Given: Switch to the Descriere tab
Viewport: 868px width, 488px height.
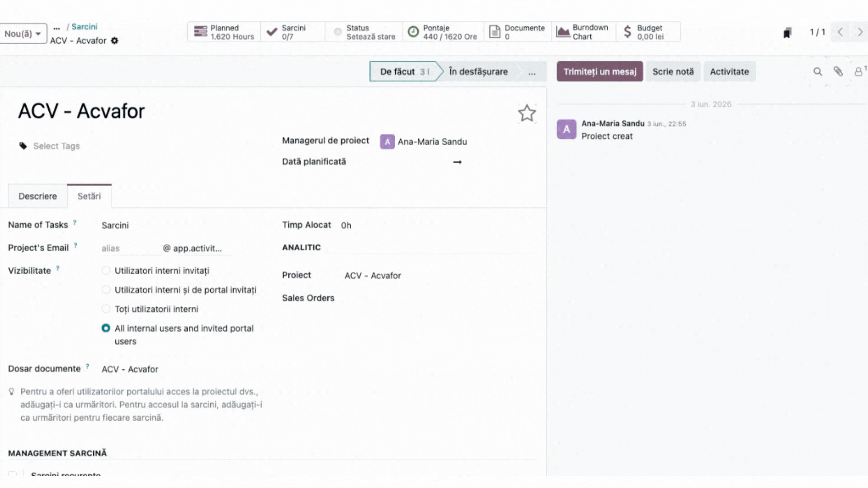Looking at the screenshot, I should pos(38,196).
